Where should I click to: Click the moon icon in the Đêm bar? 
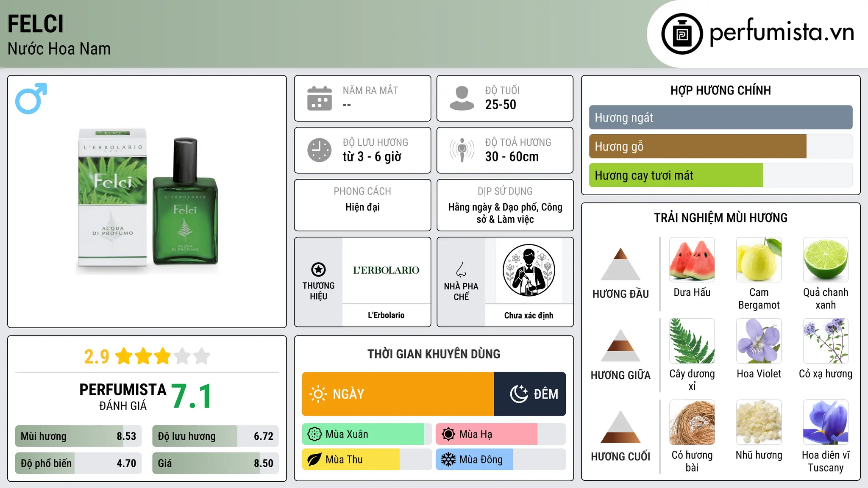519,394
